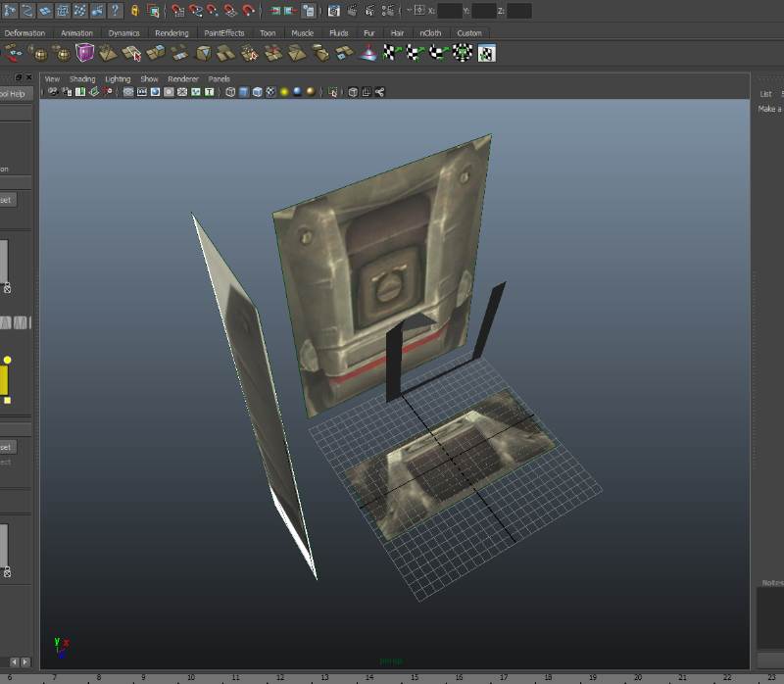Open the viewport Renderer menu
This screenshot has height=684, width=784.
[x=183, y=79]
